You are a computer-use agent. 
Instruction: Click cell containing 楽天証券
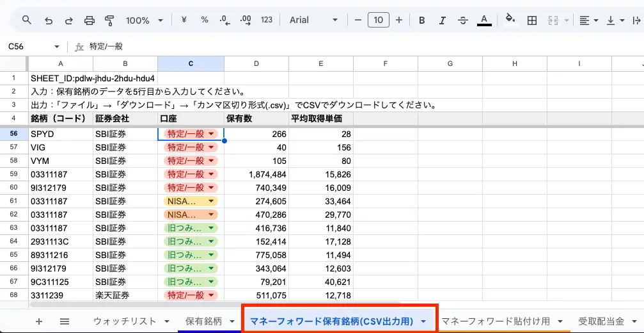click(125, 295)
